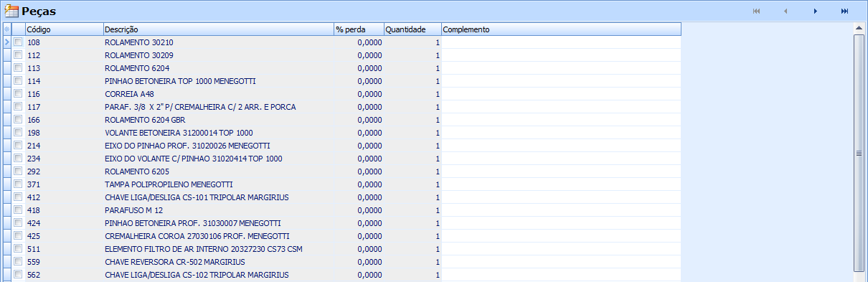Click Complemento cell of CORREIA A48 row
The image size is (868, 282).
pos(561,94)
